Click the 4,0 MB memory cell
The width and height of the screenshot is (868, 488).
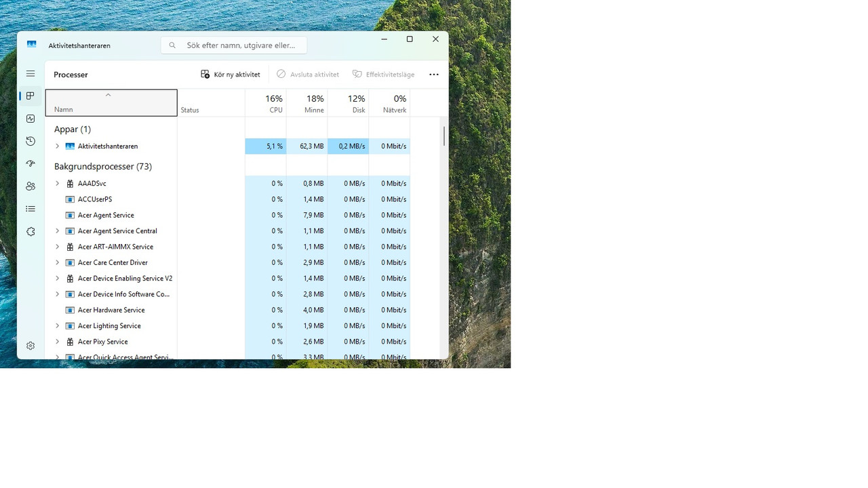point(307,310)
